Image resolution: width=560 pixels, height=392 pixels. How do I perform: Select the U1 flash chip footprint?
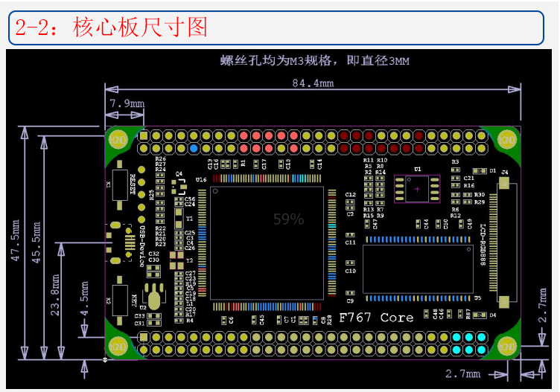(417, 189)
